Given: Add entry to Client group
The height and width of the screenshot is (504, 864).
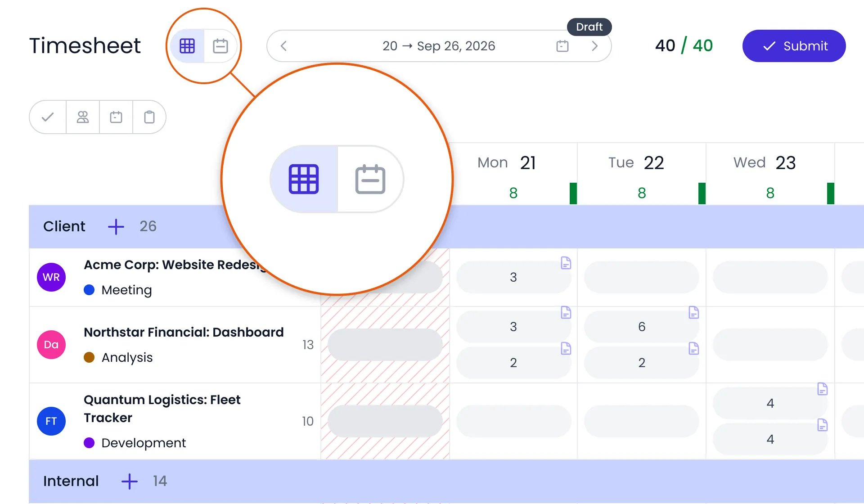Looking at the screenshot, I should coord(116,226).
